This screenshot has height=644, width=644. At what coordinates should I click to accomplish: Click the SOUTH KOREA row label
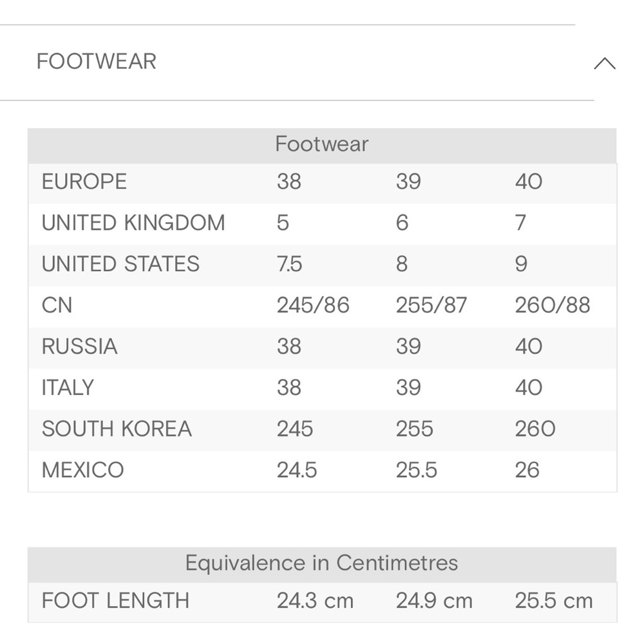[117, 429]
